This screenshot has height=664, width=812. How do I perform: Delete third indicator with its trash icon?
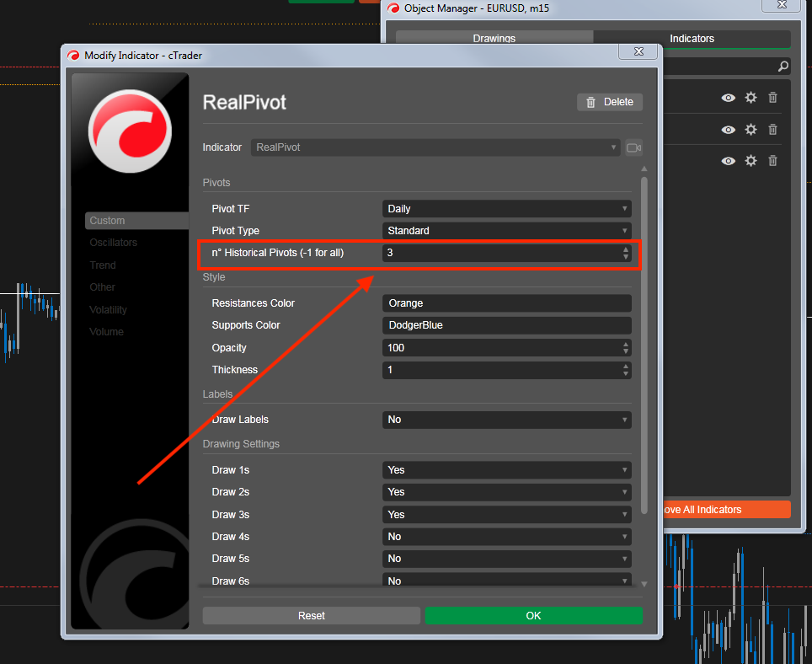[x=772, y=161]
